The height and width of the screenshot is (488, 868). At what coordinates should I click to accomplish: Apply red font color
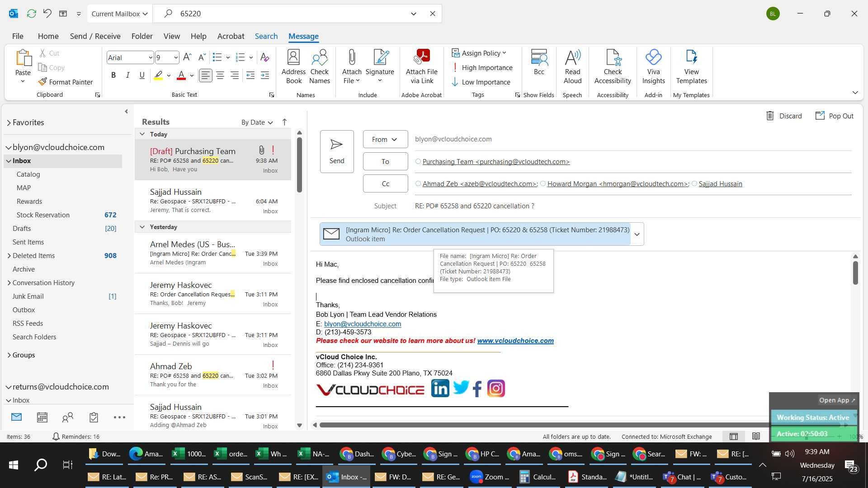click(181, 75)
